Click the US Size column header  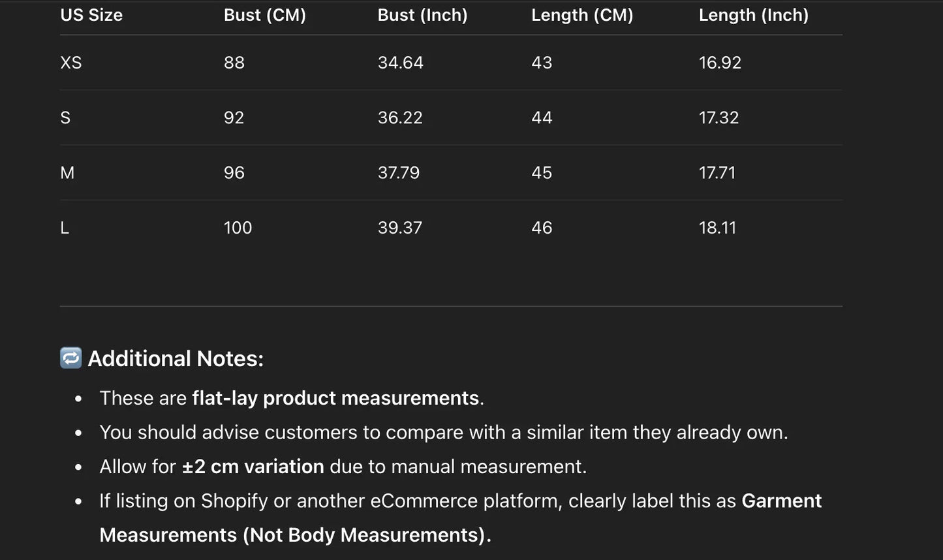click(91, 15)
